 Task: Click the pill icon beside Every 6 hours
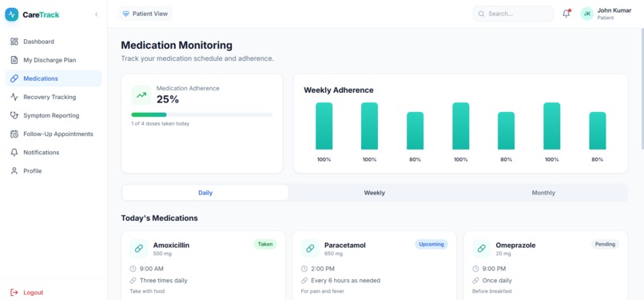(304, 281)
